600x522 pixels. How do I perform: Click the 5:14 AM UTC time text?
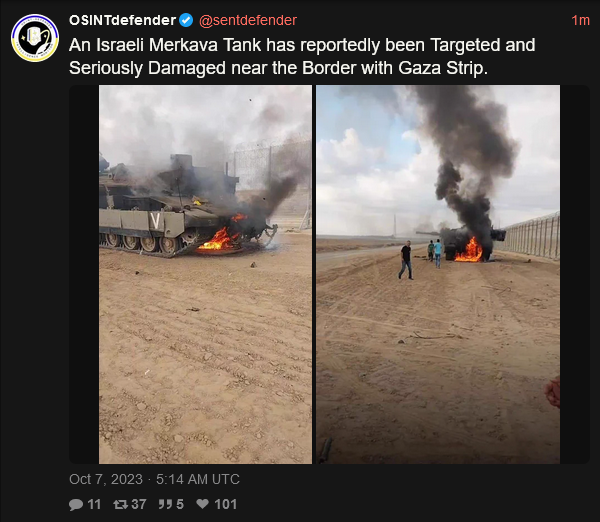click(x=198, y=479)
